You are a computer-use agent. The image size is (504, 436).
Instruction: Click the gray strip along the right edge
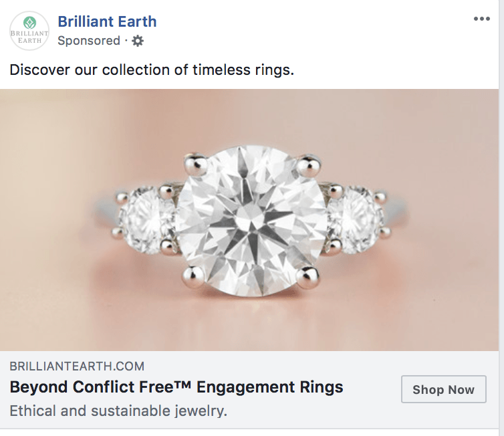(501, 218)
